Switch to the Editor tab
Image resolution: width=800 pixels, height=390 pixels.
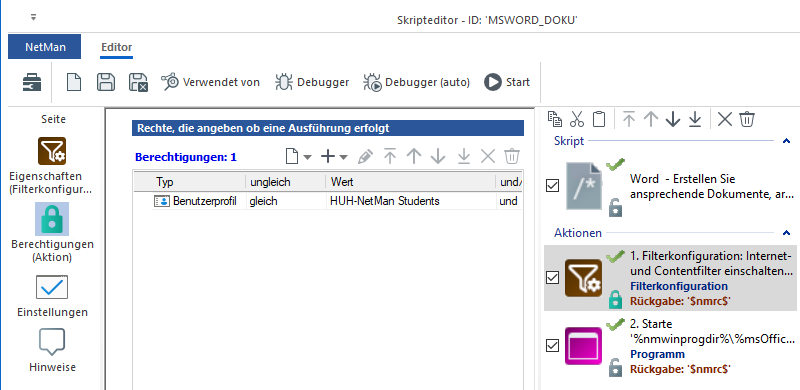116,47
